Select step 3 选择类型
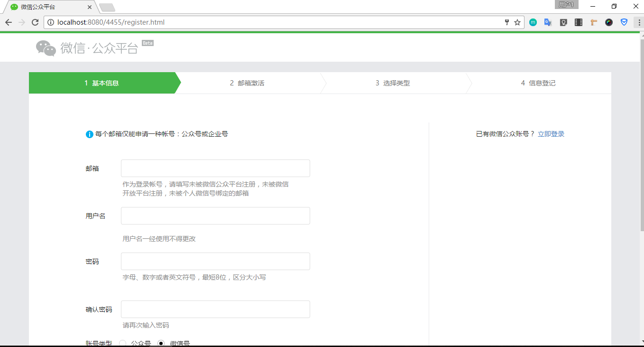 click(393, 83)
